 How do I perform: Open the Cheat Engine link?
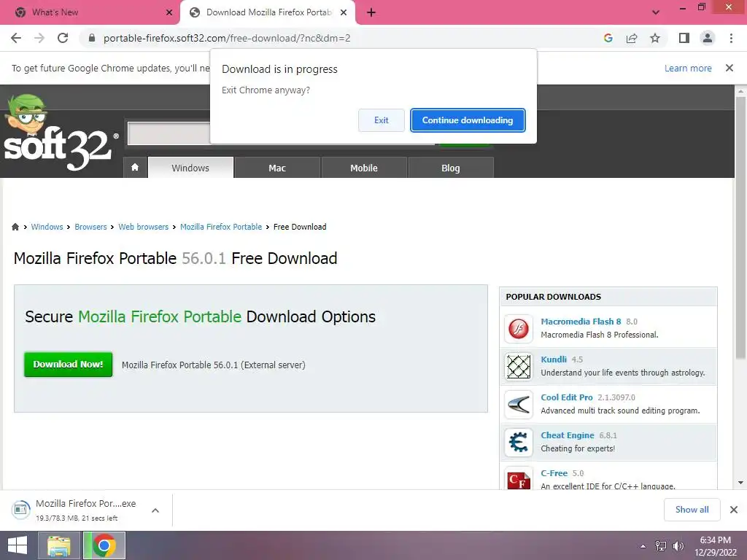[x=568, y=435]
